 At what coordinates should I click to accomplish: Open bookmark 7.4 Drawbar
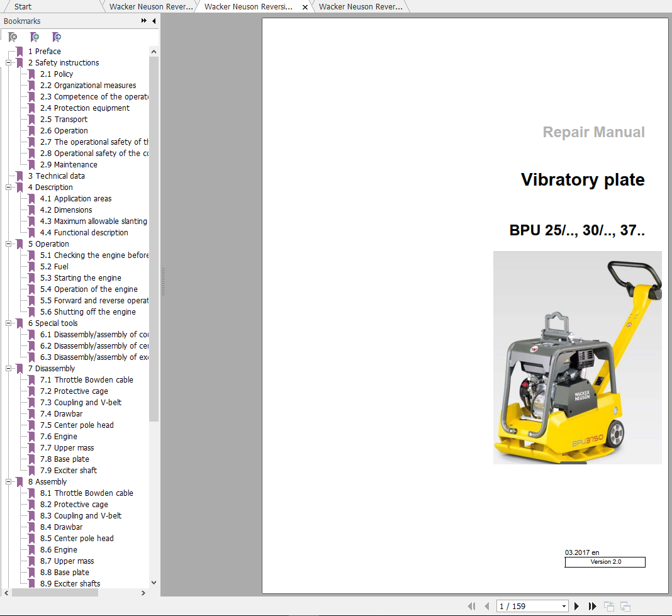click(x=61, y=414)
